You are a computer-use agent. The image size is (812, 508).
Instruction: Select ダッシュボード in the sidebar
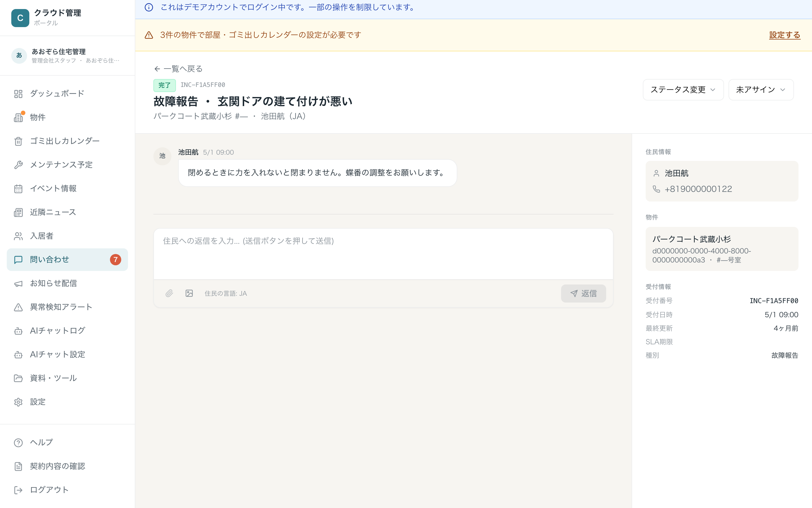point(67,94)
